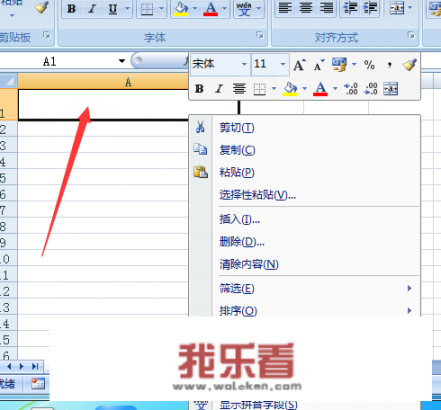Decrease decimal places on mini toolbar

[x=371, y=89]
